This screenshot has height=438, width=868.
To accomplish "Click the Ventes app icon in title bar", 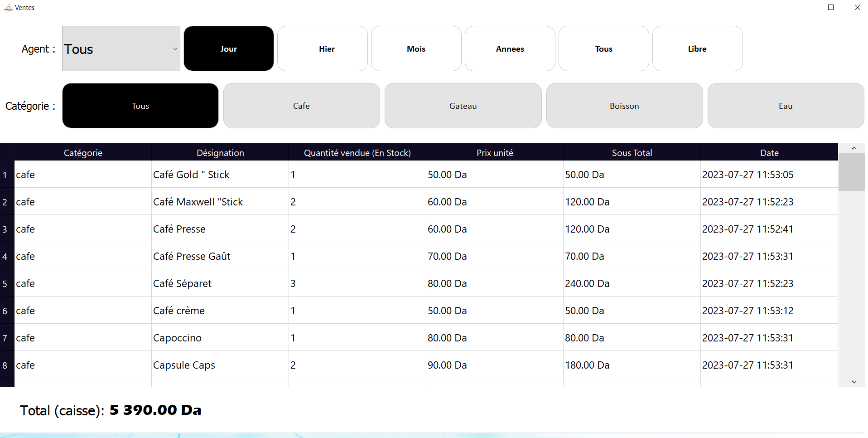I will click(8, 7).
